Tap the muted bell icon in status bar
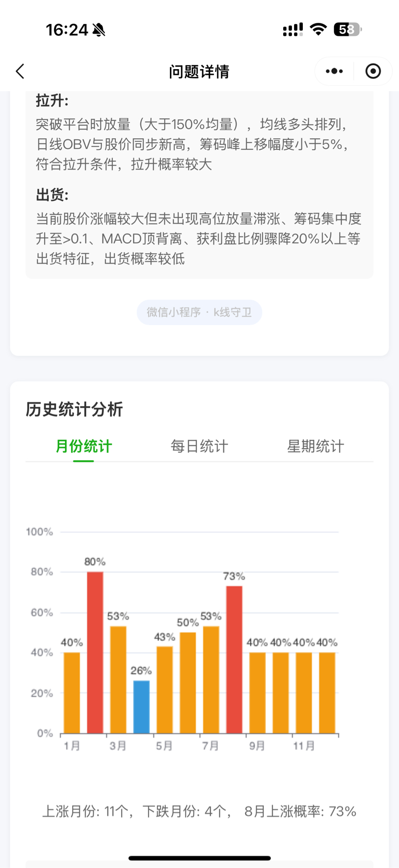The width and height of the screenshot is (399, 868). click(99, 30)
